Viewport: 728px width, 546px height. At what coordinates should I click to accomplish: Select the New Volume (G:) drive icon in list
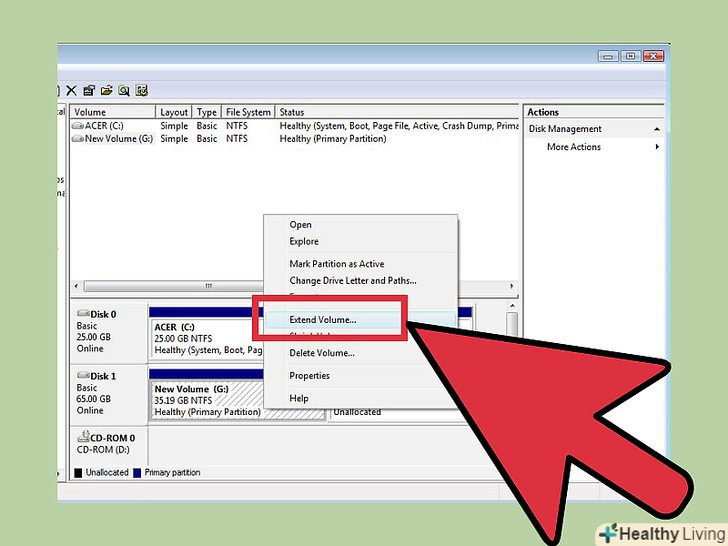pos(78,138)
